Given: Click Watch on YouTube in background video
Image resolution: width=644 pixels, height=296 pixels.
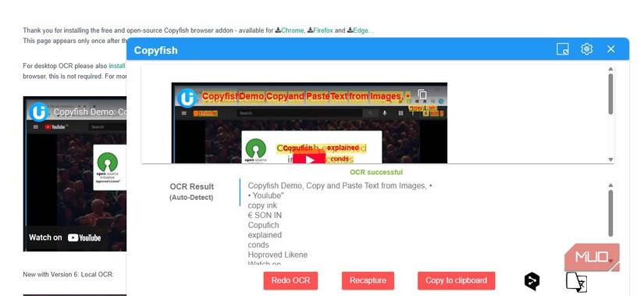Looking at the screenshot, I should (x=65, y=237).
